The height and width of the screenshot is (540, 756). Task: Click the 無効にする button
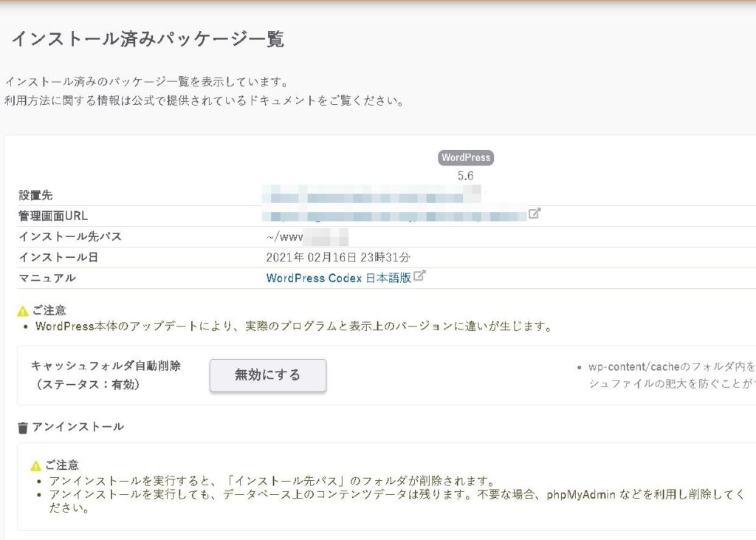267,375
